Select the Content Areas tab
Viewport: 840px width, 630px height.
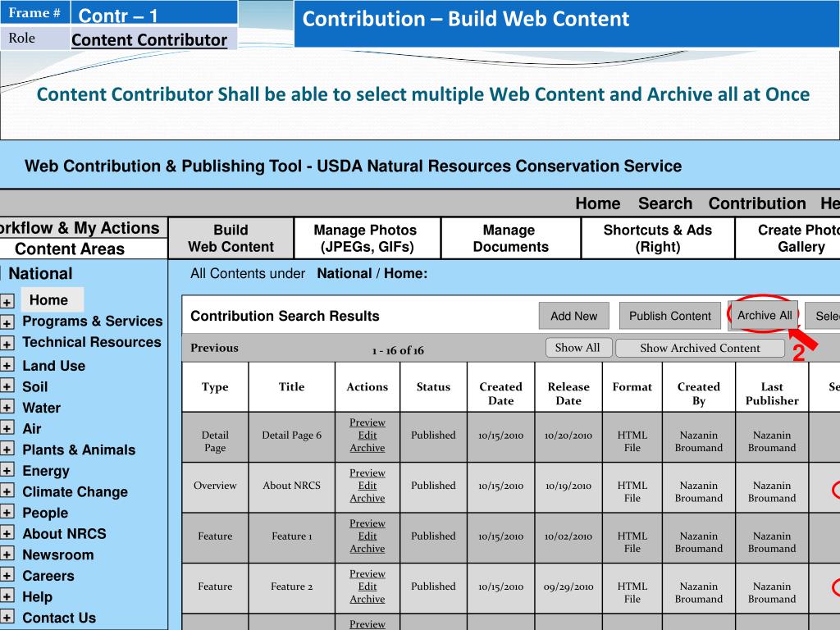point(84,249)
